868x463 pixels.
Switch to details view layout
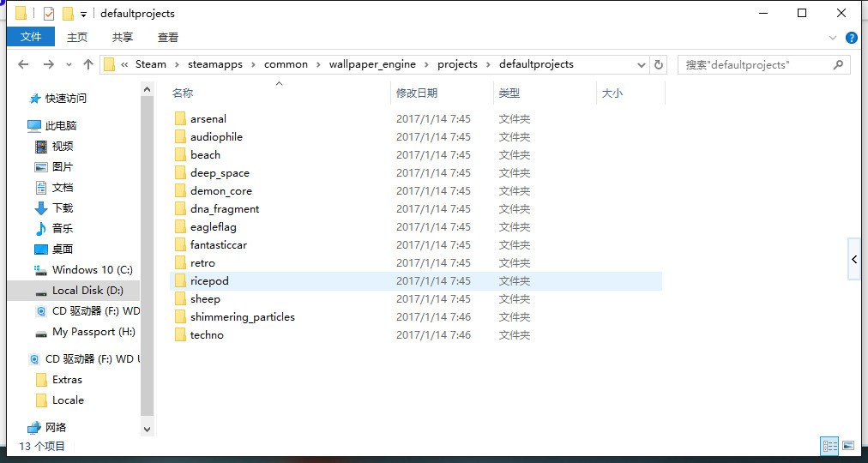(829, 446)
